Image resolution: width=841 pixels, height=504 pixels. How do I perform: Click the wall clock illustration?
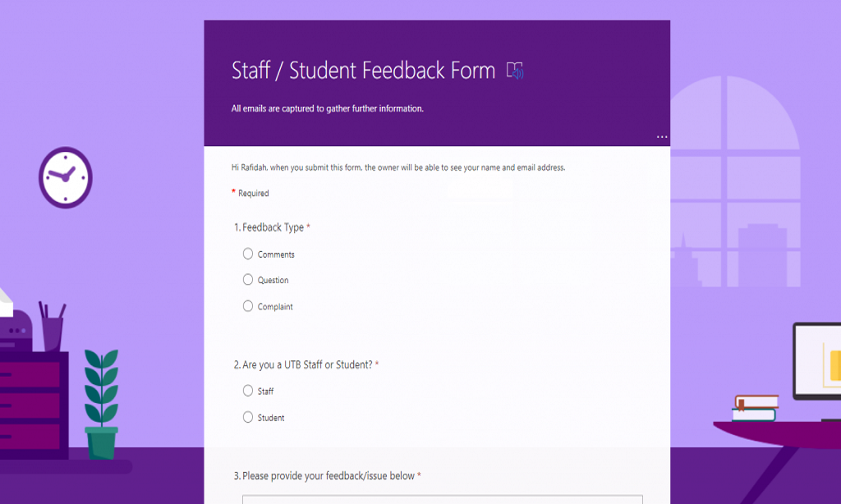point(65,176)
